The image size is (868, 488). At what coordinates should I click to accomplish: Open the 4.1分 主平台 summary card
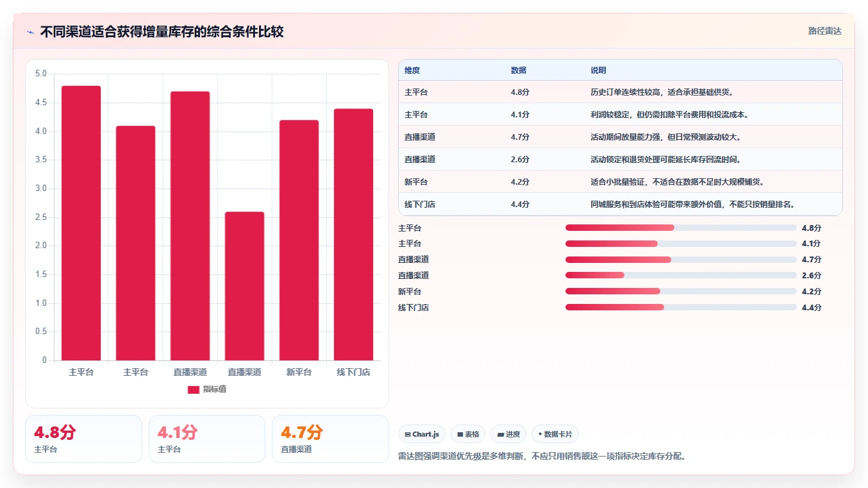[207, 439]
